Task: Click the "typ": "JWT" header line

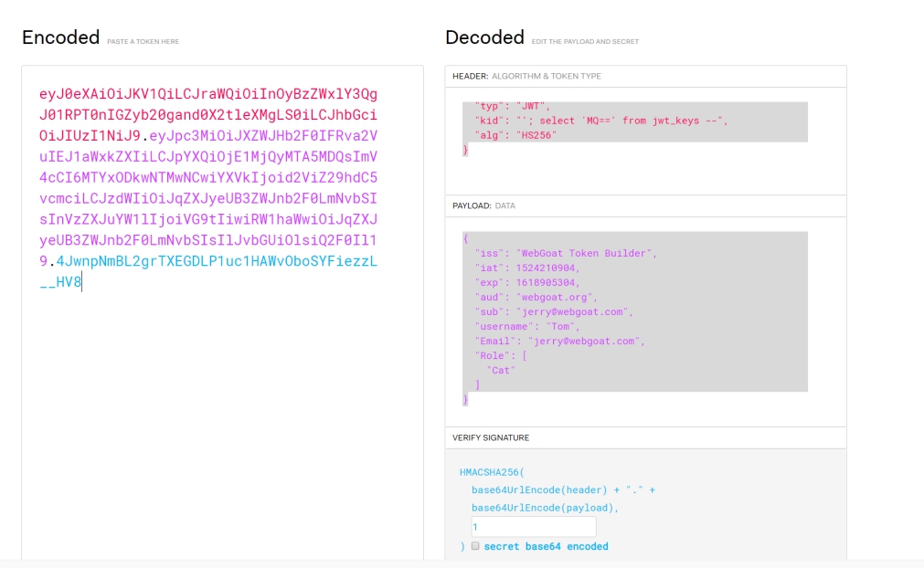Action: [x=513, y=106]
